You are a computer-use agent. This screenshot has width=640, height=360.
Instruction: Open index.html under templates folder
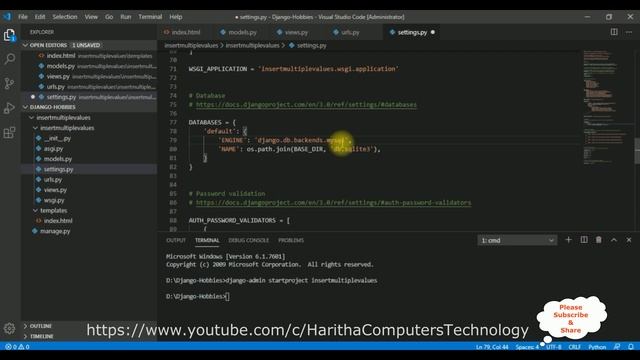click(58, 221)
